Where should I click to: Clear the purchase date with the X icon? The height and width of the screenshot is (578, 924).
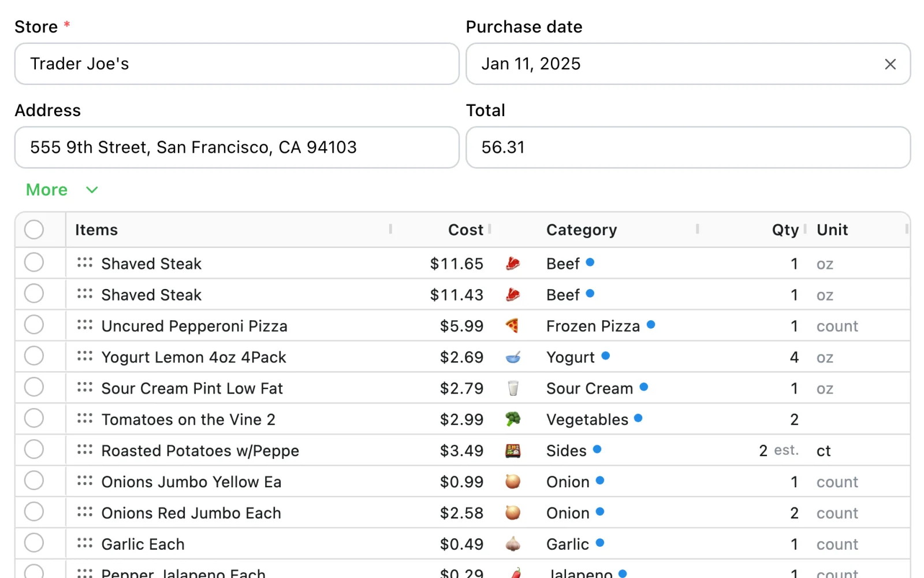pos(890,64)
